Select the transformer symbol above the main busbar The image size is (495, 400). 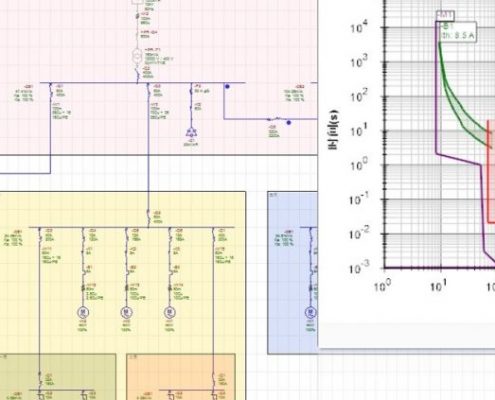(x=137, y=56)
